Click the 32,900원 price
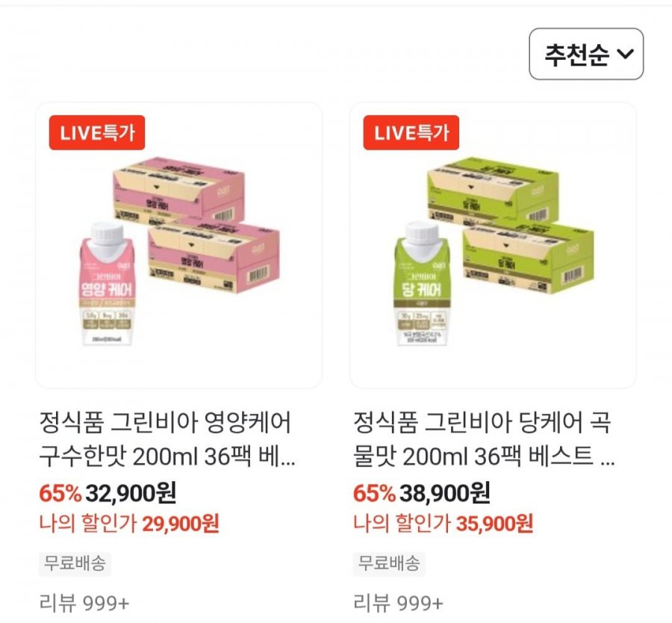 (131, 493)
